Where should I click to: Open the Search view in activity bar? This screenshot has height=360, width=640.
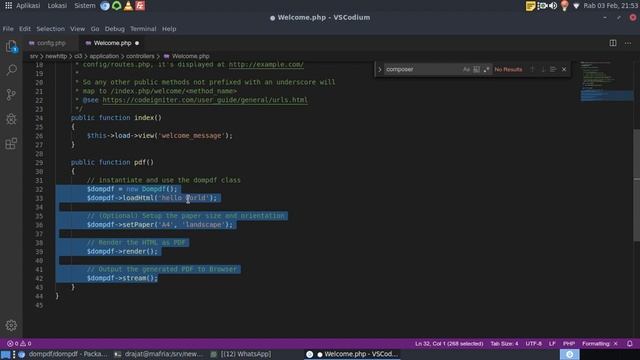(x=11, y=70)
